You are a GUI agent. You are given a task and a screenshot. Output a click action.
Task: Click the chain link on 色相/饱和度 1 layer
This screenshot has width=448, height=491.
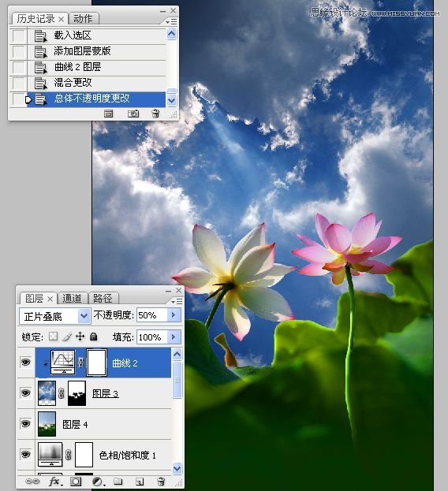click(x=69, y=455)
